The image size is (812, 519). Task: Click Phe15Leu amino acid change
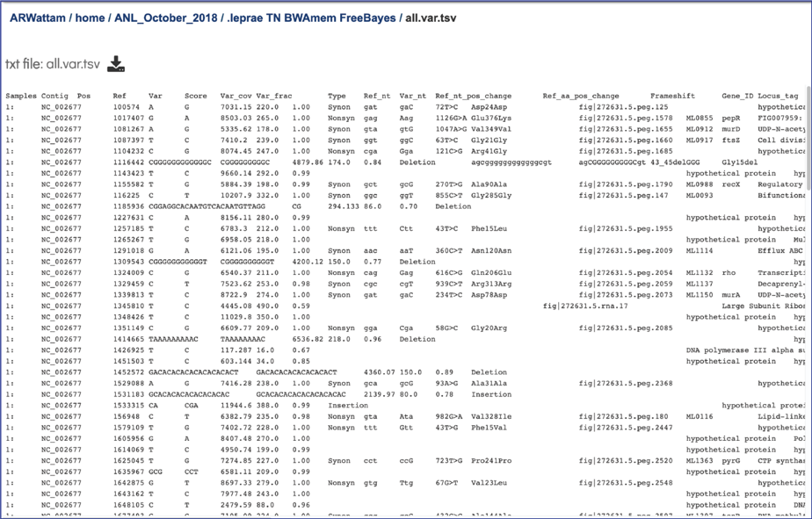tap(489, 228)
